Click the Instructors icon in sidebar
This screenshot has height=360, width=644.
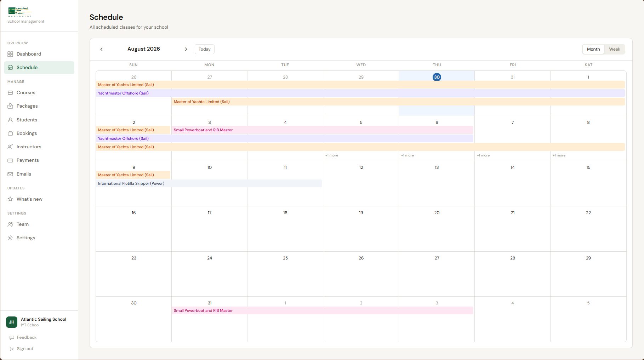click(x=10, y=147)
